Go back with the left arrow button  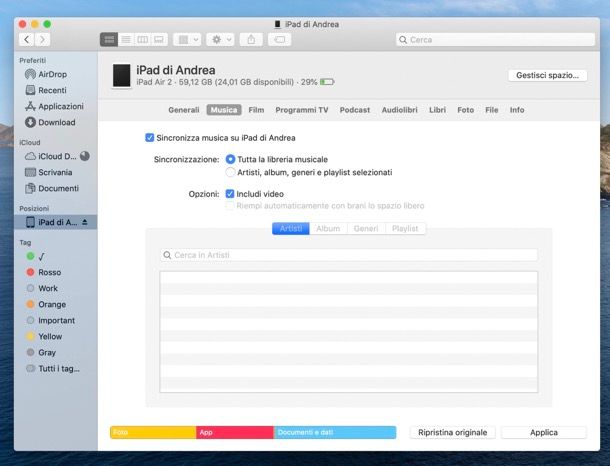tap(26, 39)
